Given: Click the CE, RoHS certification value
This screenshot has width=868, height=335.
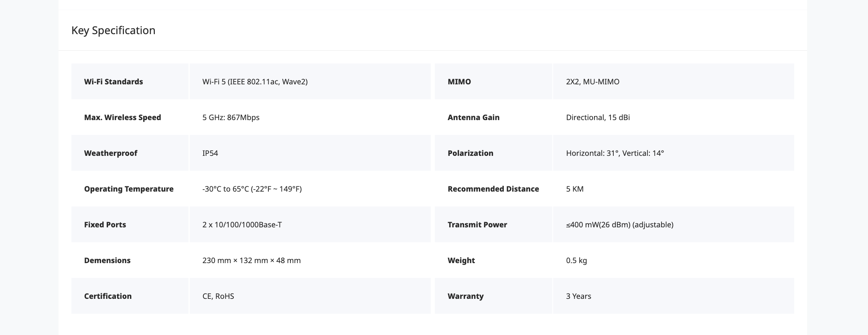Looking at the screenshot, I should point(218,296).
